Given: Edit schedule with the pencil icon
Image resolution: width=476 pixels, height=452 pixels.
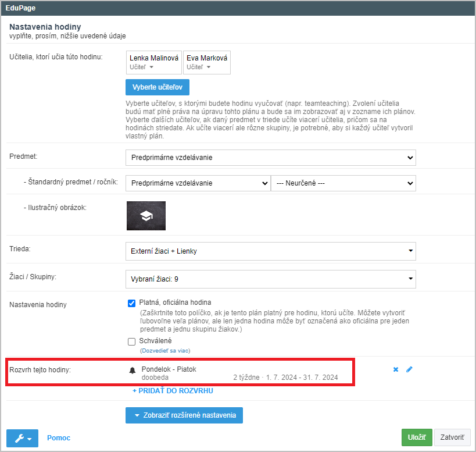Looking at the screenshot, I should point(409,369).
